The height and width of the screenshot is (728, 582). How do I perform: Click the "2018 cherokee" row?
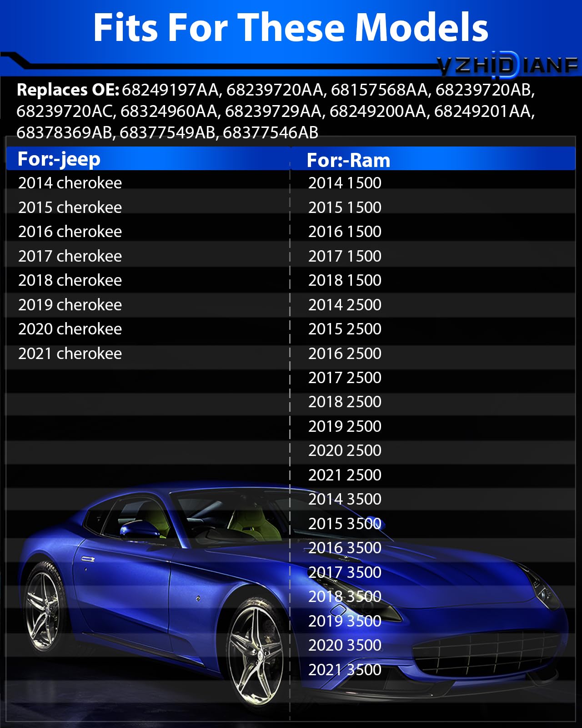[x=70, y=280]
